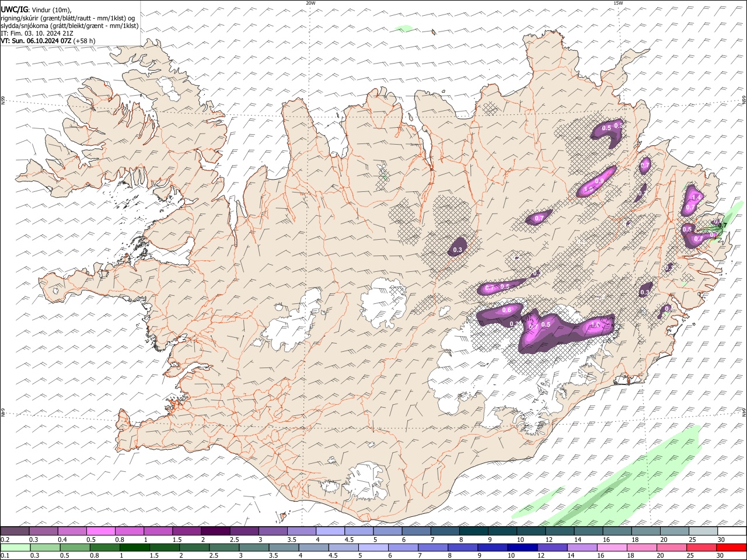The width and height of the screenshot is (747, 560).
Task: Select the darkest green 1 swatch on the rain scale
Action: pyautogui.click(x=134, y=547)
